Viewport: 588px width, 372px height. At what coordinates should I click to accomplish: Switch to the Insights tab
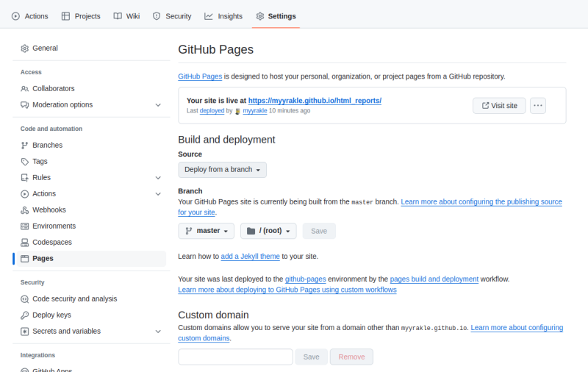223,16
